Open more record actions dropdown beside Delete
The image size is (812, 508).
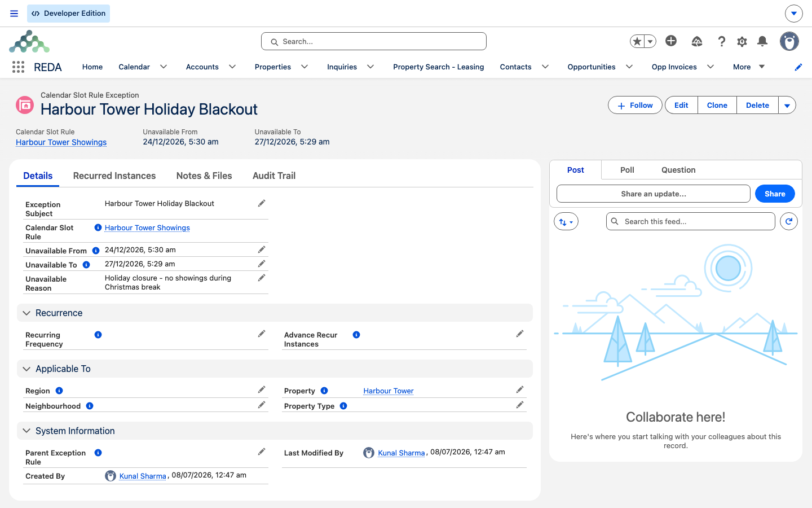coord(787,106)
